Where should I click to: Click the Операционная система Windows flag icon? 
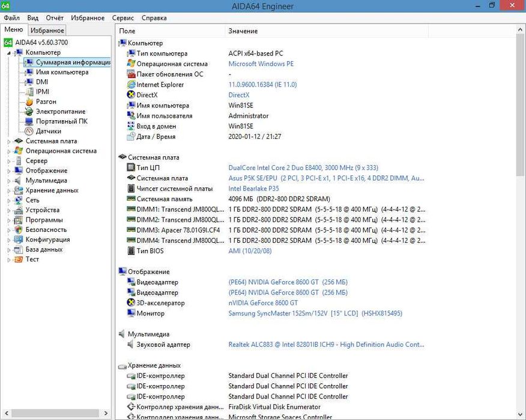click(19, 151)
